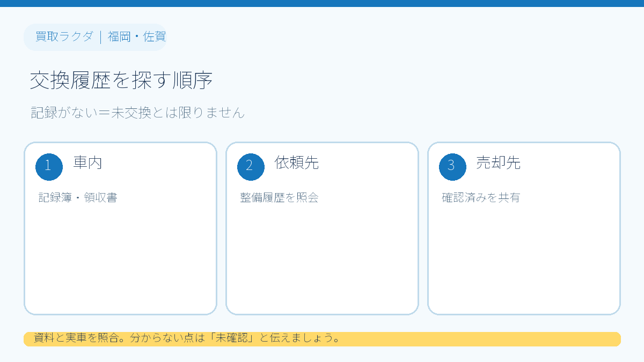Click the number 2 circle badge
The image size is (644, 362).
pyautogui.click(x=251, y=167)
